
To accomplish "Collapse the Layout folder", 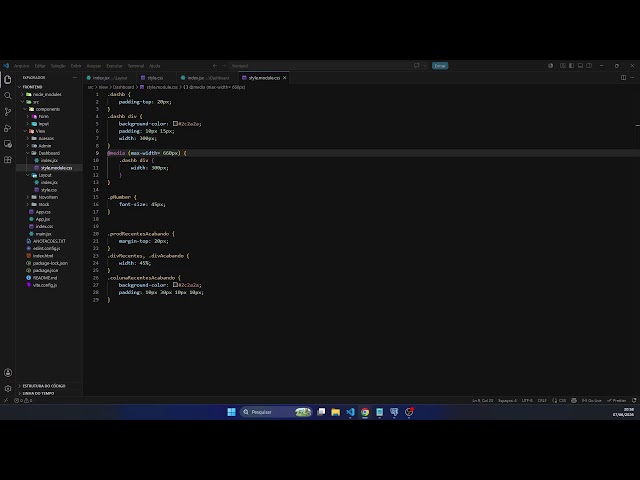I will (x=49, y=175).
